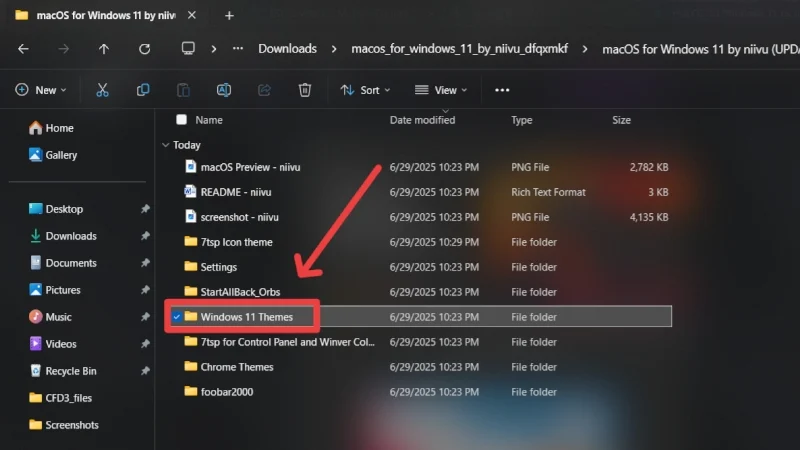Click the foobar2000 folder icon

click(x=191, y=391)
